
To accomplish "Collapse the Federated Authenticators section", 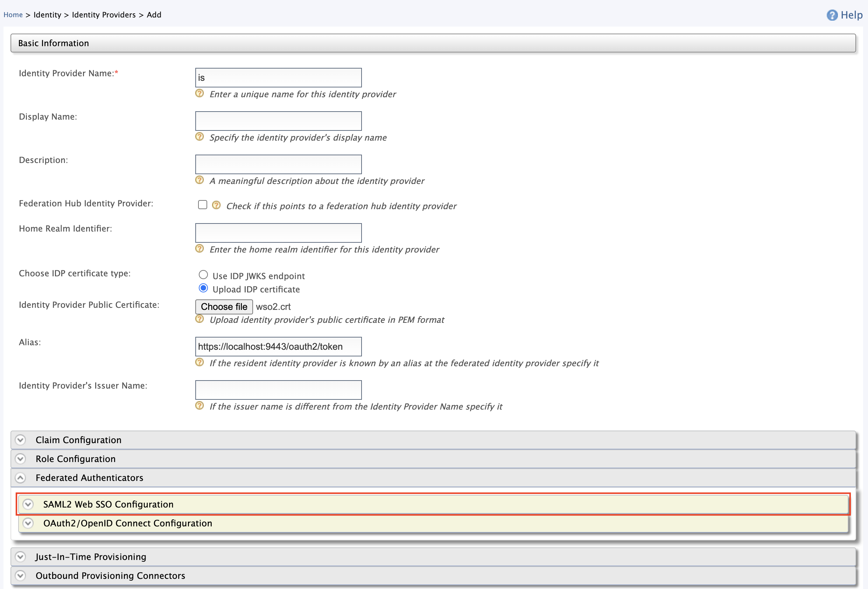I will 20,478.
